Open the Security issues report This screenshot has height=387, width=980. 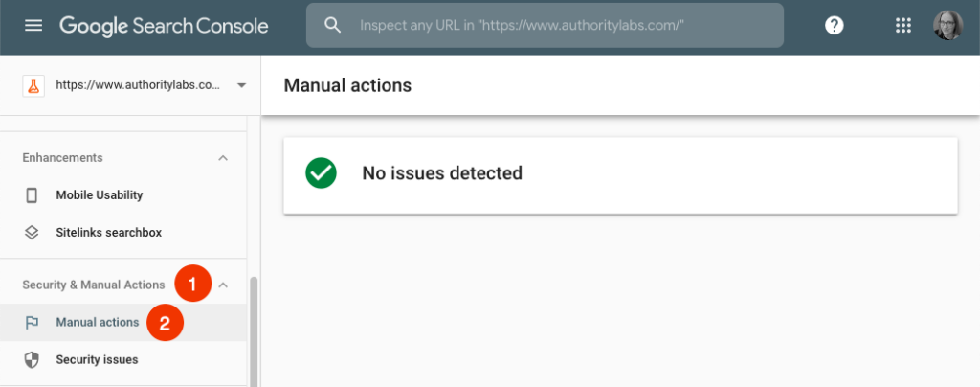click(x=97, y=360)
